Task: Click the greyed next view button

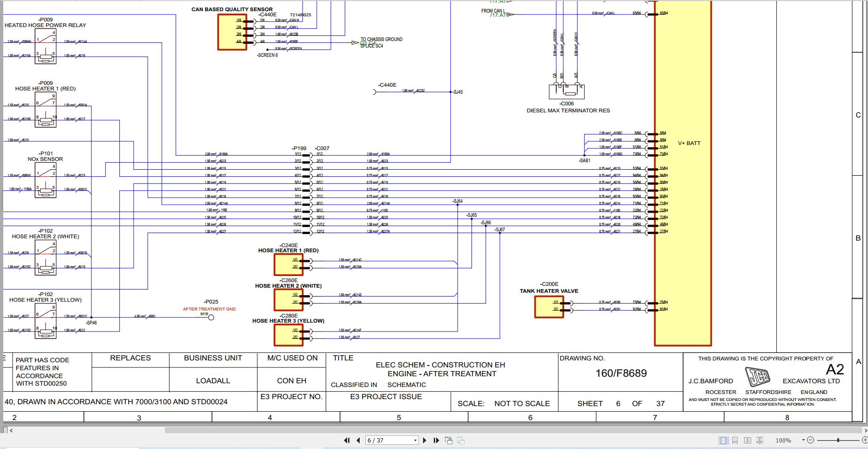Action: [x=461, y=440]
